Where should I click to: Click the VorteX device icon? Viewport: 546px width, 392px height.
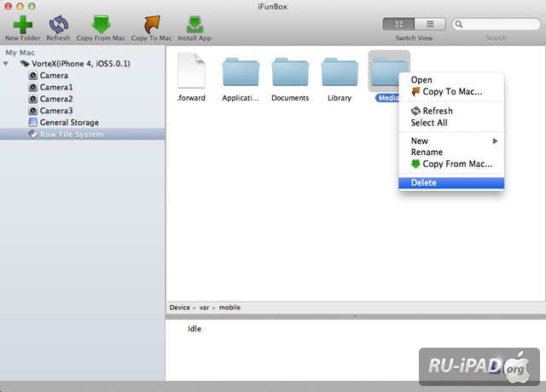(25, 64)
